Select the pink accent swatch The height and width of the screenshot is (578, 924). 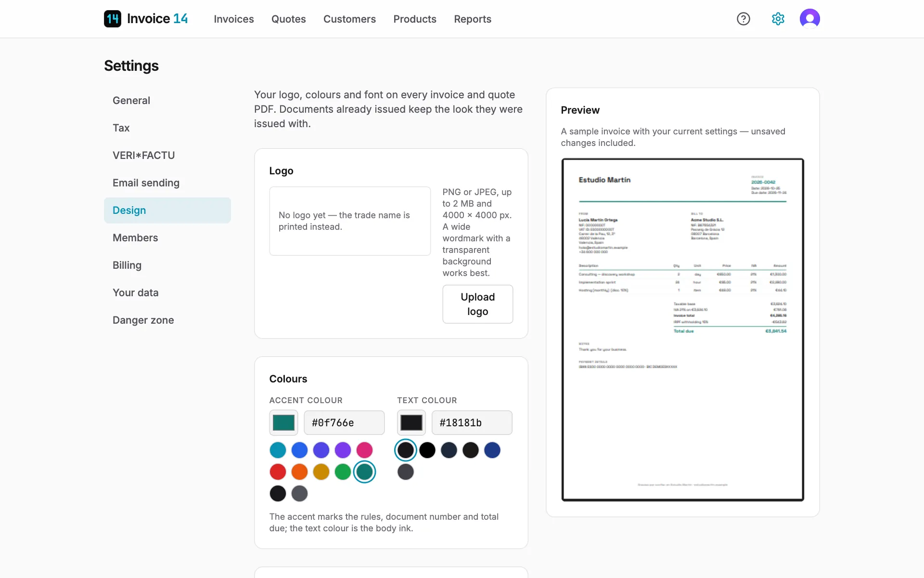coord(364,450)
